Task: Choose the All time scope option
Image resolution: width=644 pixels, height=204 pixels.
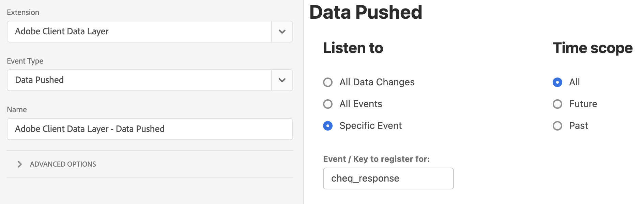Action: pos(557,82)
